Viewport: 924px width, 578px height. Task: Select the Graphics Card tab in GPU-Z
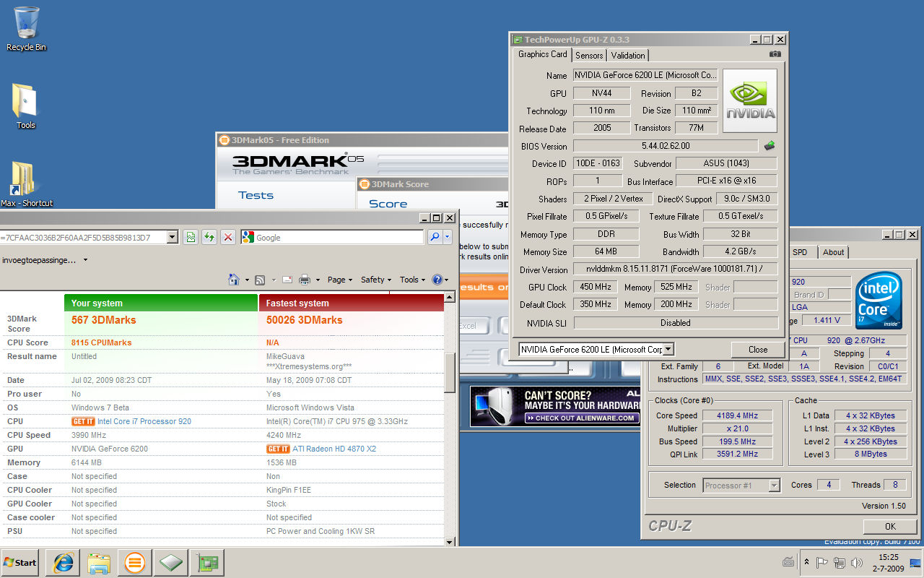click(543, 55)
